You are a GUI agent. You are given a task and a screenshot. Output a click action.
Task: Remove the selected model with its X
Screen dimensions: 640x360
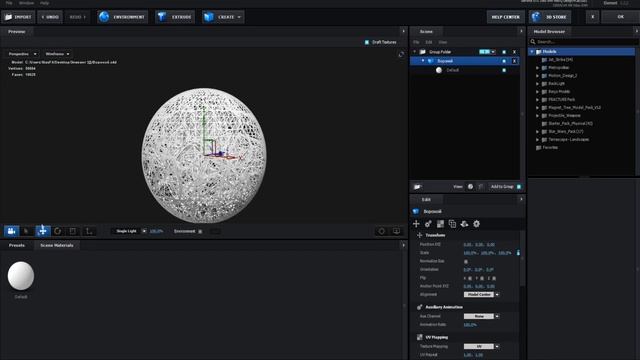(514, 61)
